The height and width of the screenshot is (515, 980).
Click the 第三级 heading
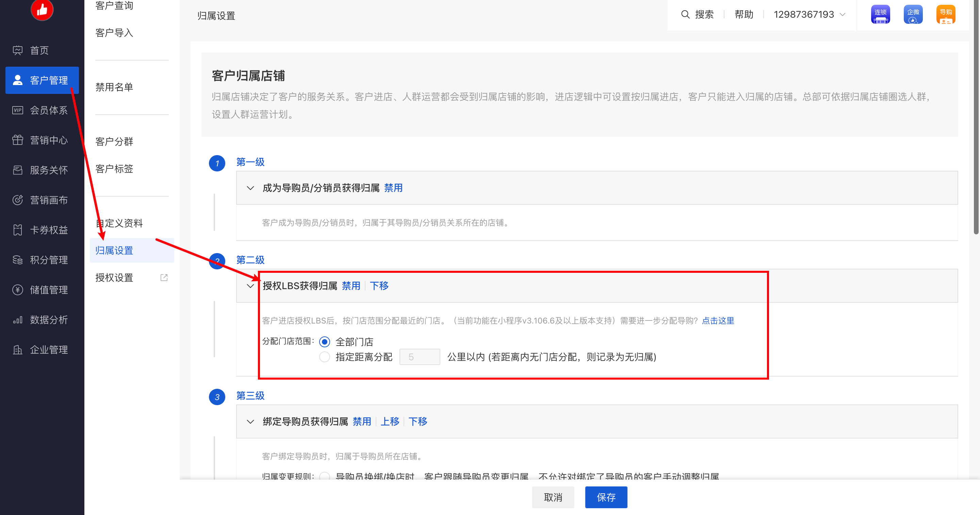click(250, 396)
